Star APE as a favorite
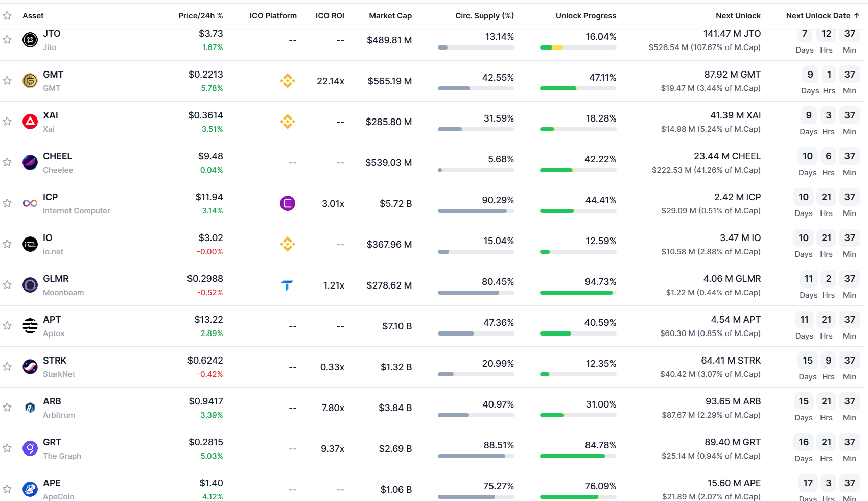The height and width of the screenshot is (501, 868). point(7,489)
